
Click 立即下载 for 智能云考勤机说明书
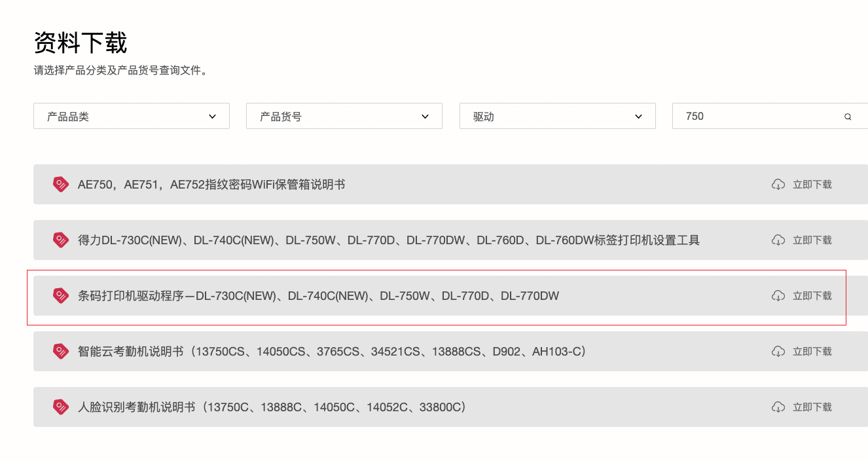(x=812, y=352)
